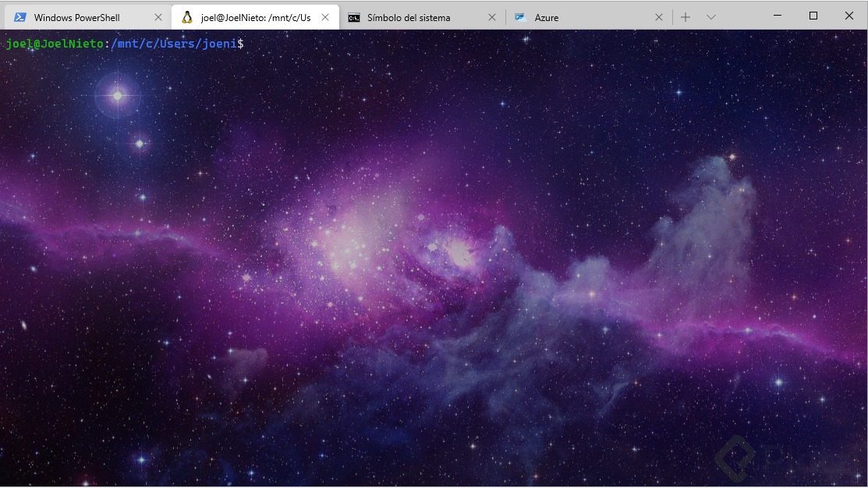The height and width of the screenshot is (488, 868).
Task: Open the Símbolo del sistema tab
Action: click(x=422, y=17)
